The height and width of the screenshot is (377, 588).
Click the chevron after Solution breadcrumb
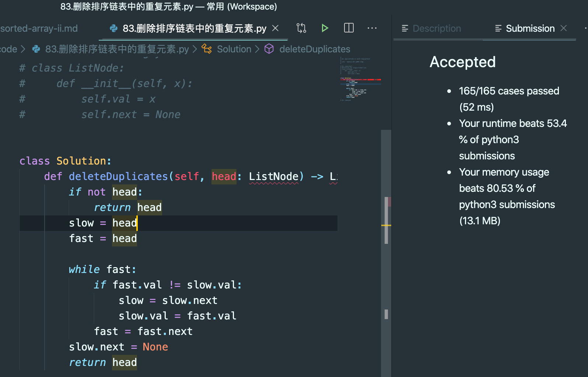257,49
